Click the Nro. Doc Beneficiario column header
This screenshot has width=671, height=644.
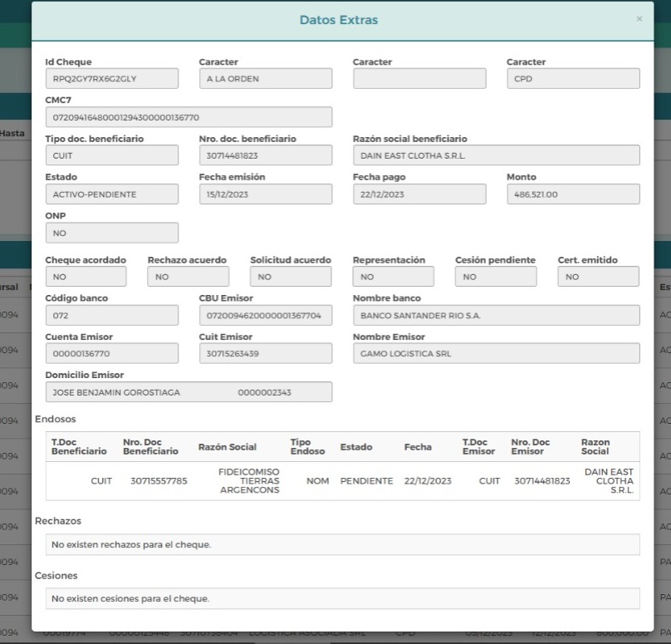(150, 446)
